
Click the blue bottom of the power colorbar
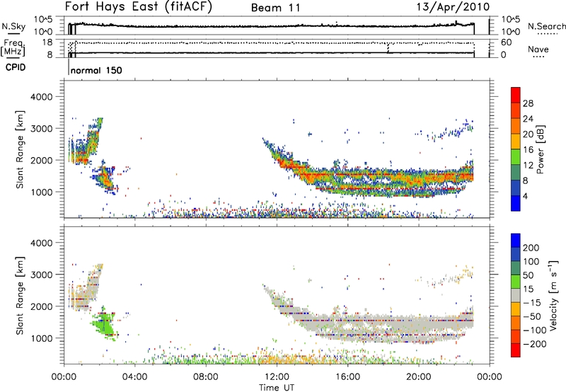tap(516, 204)
